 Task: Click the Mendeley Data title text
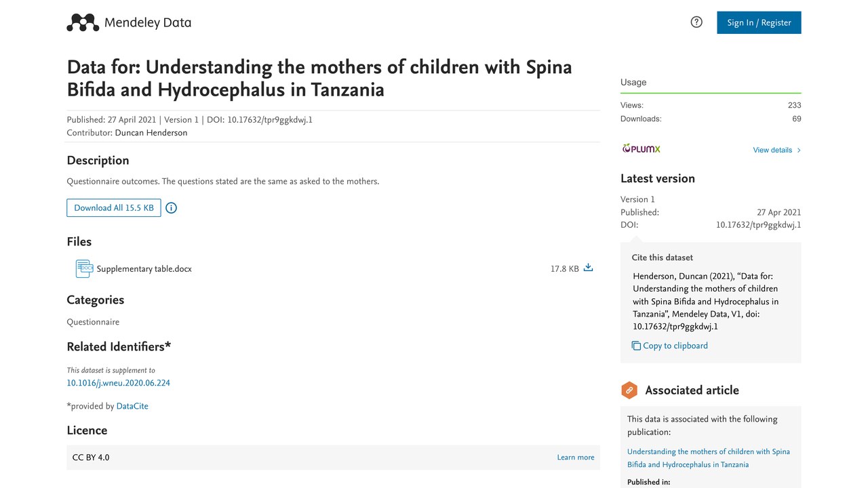(148, 22)
